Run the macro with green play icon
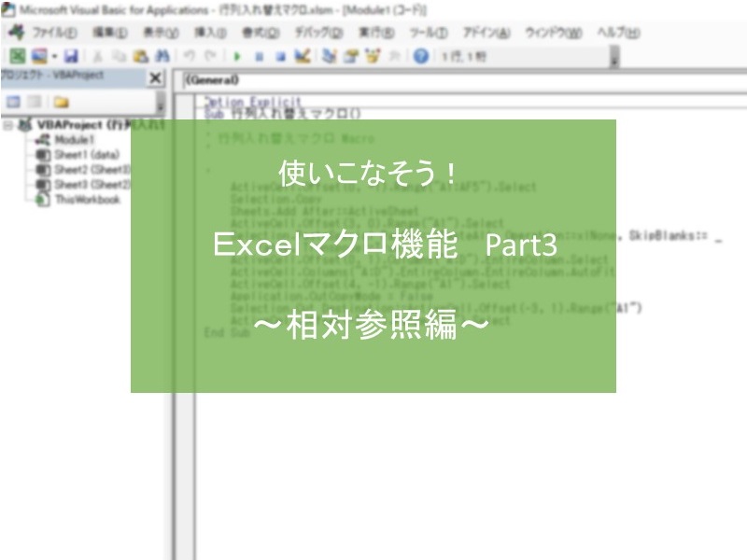 pyautogui.click(x=237, y=56)
